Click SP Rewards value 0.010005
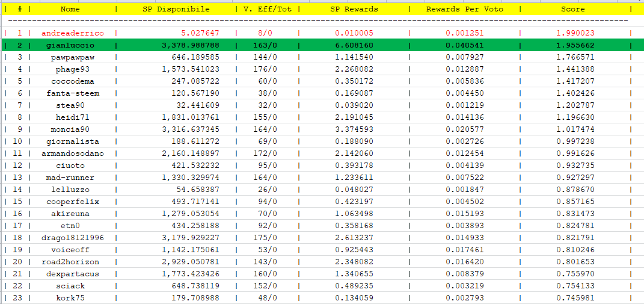This screenshot has height=304, width=644. pos(354,33)
